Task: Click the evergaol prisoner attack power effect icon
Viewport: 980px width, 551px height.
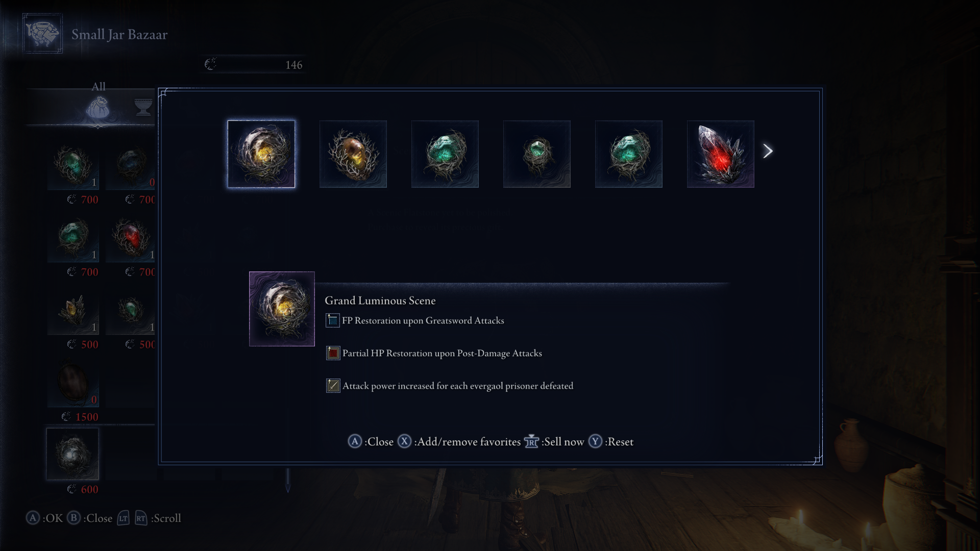Action: click(333, 386)
